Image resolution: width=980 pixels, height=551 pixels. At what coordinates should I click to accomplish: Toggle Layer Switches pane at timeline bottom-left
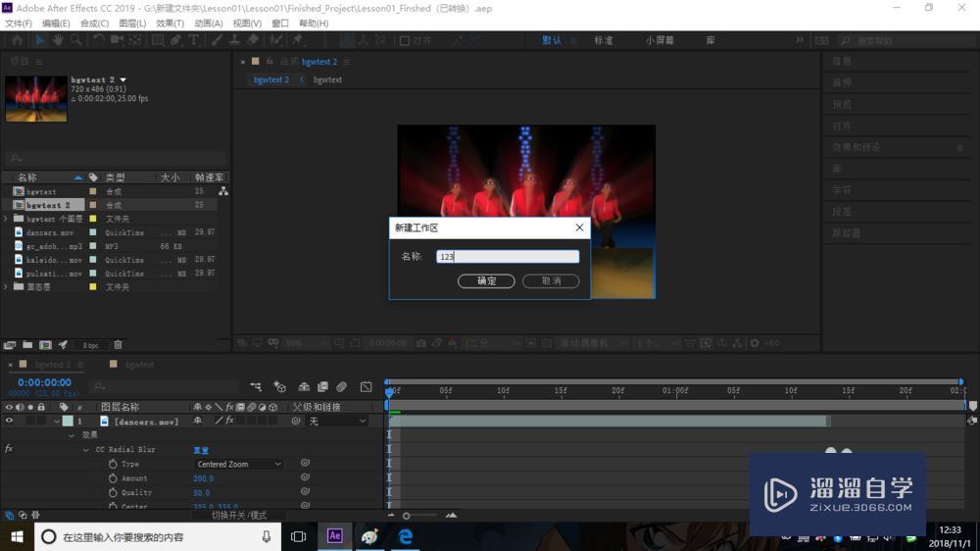10,516
